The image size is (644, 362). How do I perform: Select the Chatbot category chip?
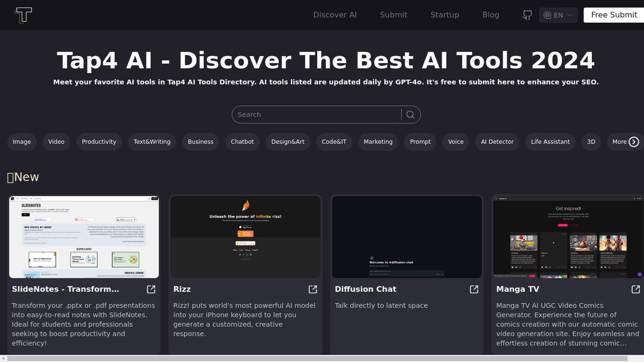[242, 142]
